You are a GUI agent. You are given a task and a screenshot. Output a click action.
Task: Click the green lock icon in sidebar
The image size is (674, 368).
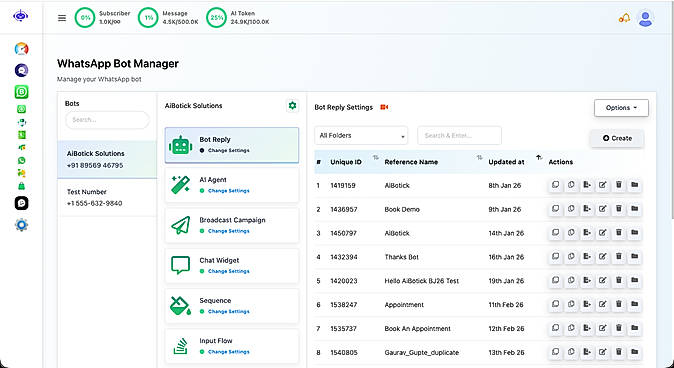tap(21, 186)
